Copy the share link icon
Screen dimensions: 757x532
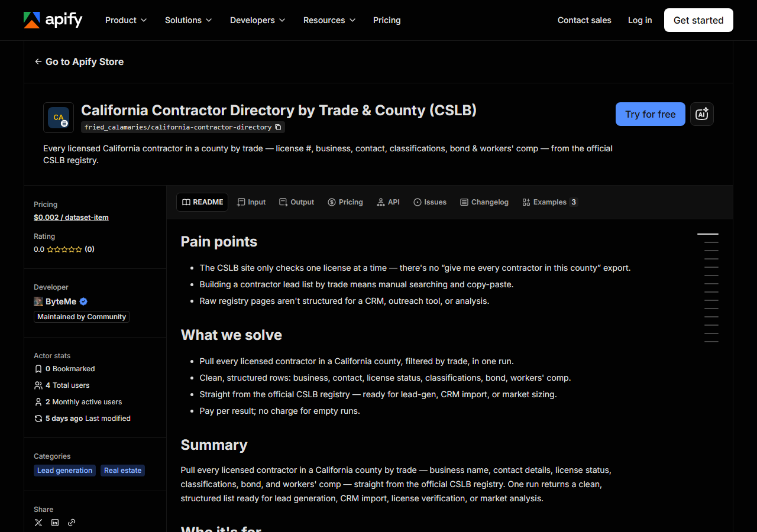point(72,523)
